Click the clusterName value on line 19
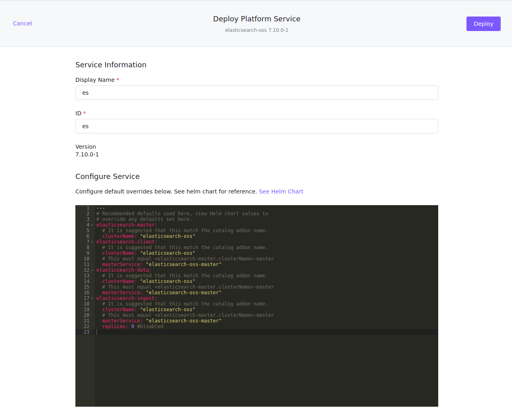The image size is (512, 420). click(x=168, y=310)
